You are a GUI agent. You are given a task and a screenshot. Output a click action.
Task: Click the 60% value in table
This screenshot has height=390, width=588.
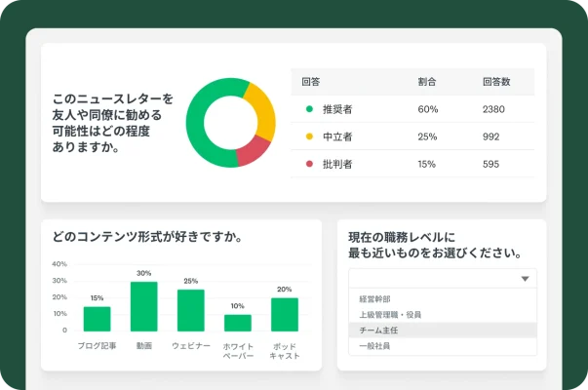(x=428, y=109)
